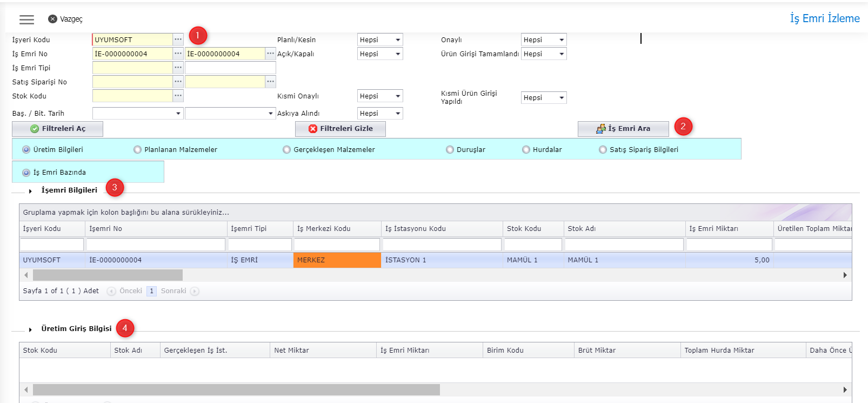Screen dimensions: 868x403
Task: Click Filtreleri Gizle button
Action: pos(340,129)
